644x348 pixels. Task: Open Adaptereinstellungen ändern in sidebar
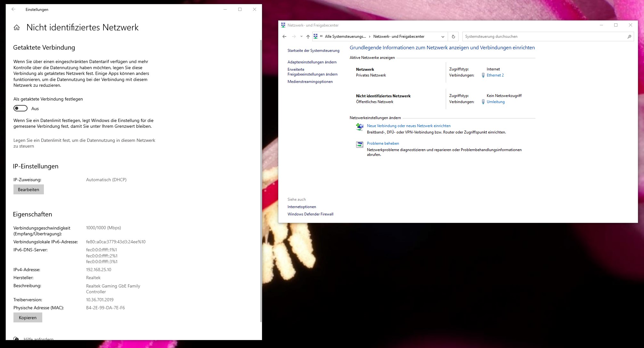[x=312, y=62]
